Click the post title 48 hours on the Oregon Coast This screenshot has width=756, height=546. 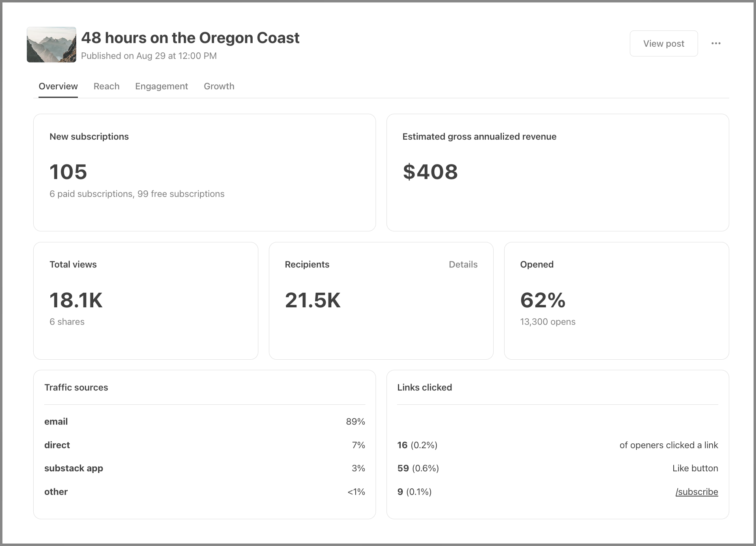190,37
